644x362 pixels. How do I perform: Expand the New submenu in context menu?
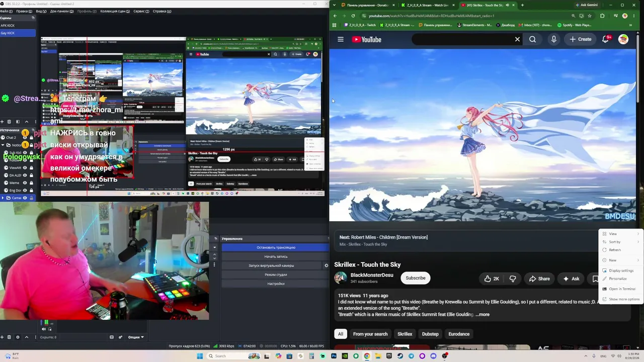[622, 260]
